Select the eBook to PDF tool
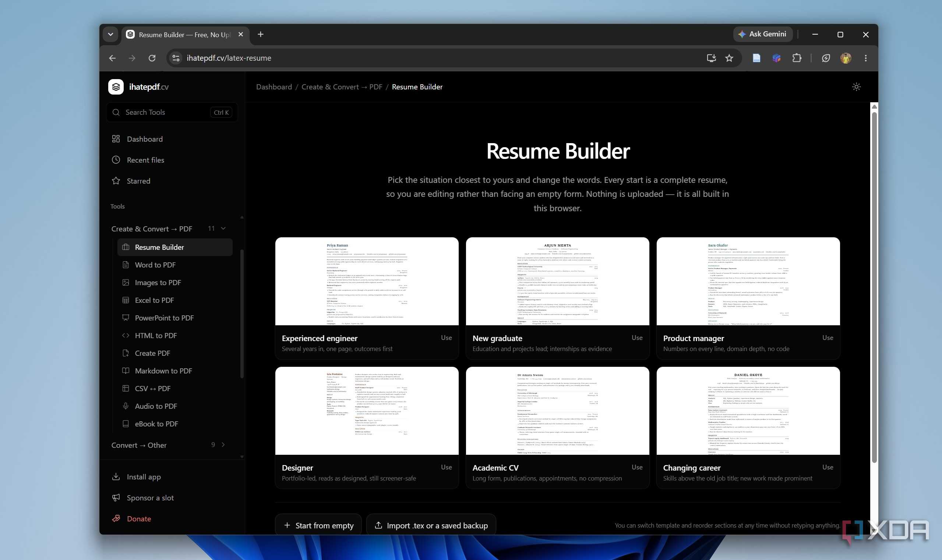The width and height of the screenshot is (942, 560). 175,424
